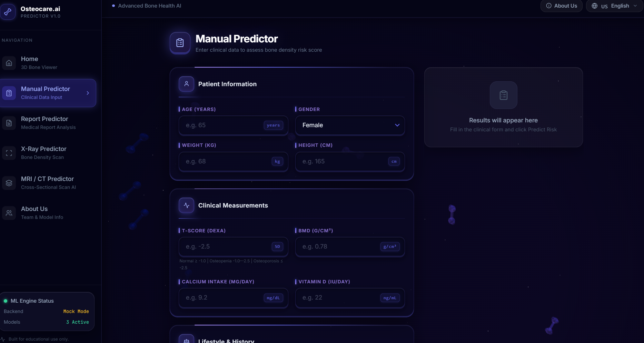Click the 'years' unit badge

pyautogui.click(x=273, y=125)
